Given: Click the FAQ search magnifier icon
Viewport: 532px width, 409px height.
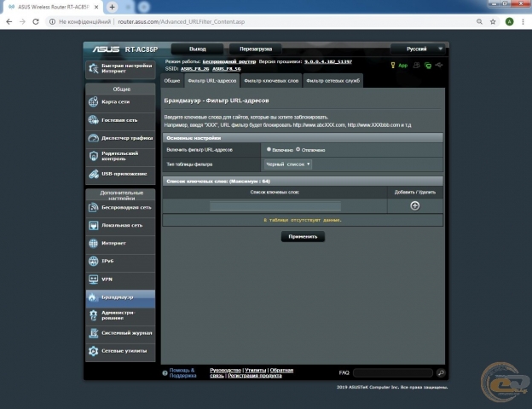Looking at the screenshot, I should [x=441, y=373].
